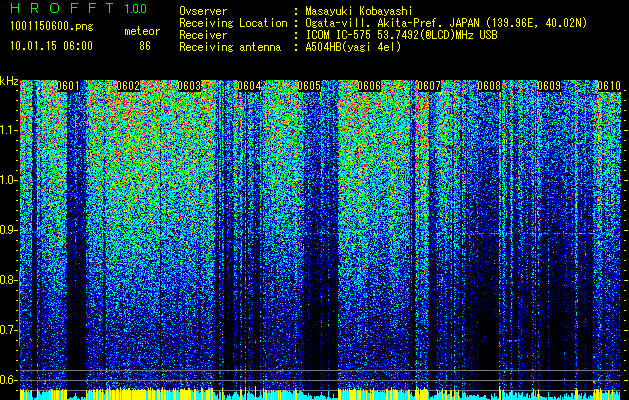Image resolution: width=629 pixels, height=400 pixels.
Task: Click the 0603 time marker
Action: pyautogui.click(x=189, y=86)
